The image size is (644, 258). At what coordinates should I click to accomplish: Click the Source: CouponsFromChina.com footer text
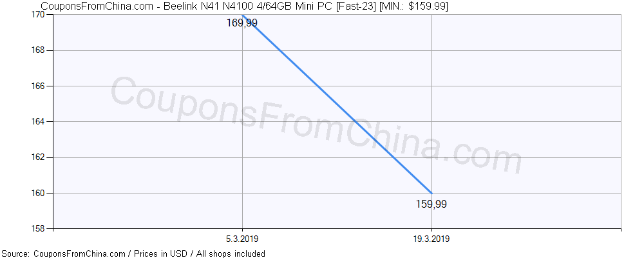tap(63, 253)
